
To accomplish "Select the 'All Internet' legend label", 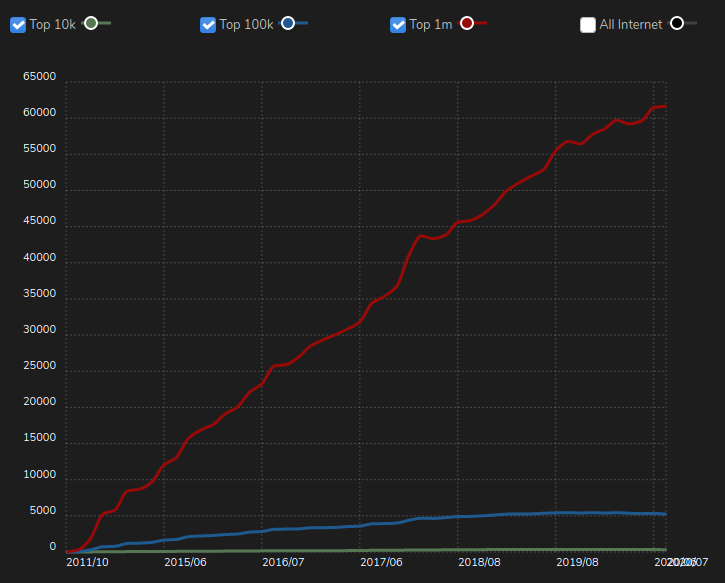I will coord(631,25).
